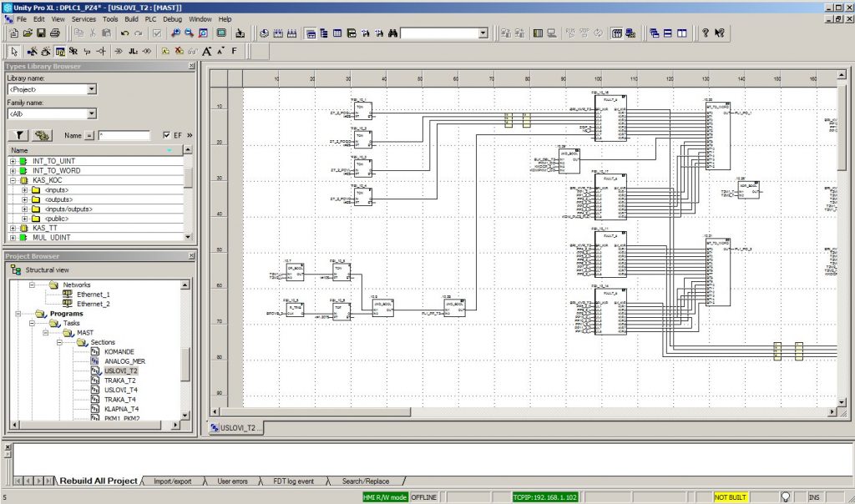Click the binoculars search icon
The image size is (855, 504).
tap(391, 33)
